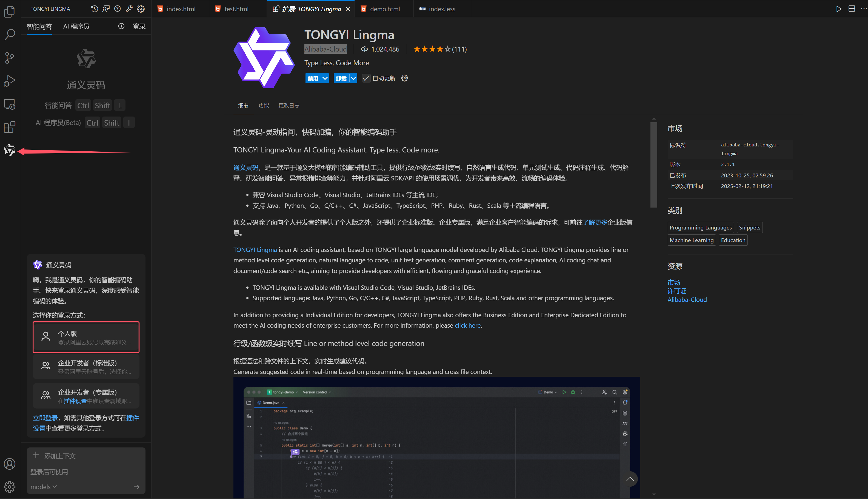This screenshot has width=868, height=499.
Task: Open the 更改日志 tab
Action: pyautogui.click(x=289, y=106)
